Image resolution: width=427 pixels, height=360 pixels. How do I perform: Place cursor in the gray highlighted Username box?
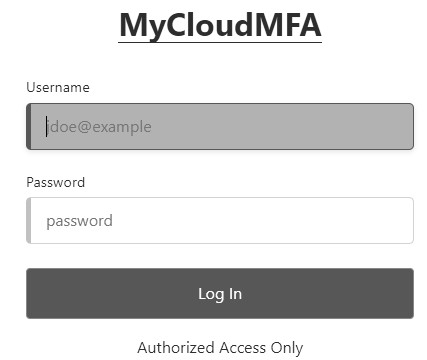click(x=220, y=127)
